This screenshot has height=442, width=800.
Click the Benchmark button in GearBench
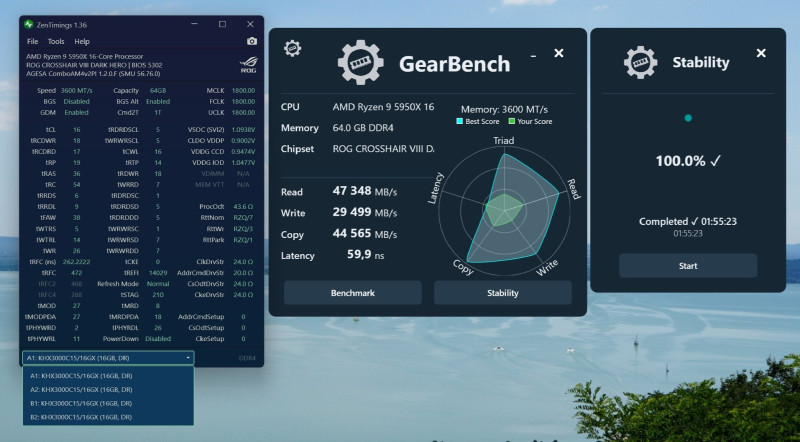click(x=353, y=293)
